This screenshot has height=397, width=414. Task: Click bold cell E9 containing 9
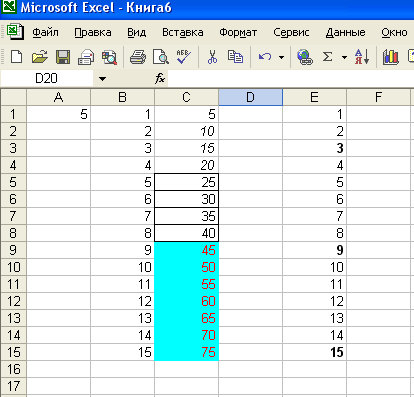(x=314, y=250)
